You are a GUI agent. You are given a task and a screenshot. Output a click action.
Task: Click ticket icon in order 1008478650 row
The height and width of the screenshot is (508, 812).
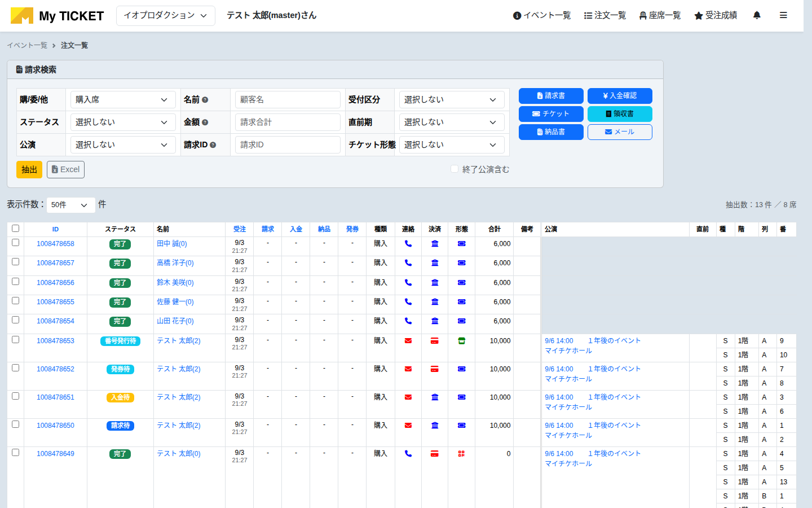point(462,426)
